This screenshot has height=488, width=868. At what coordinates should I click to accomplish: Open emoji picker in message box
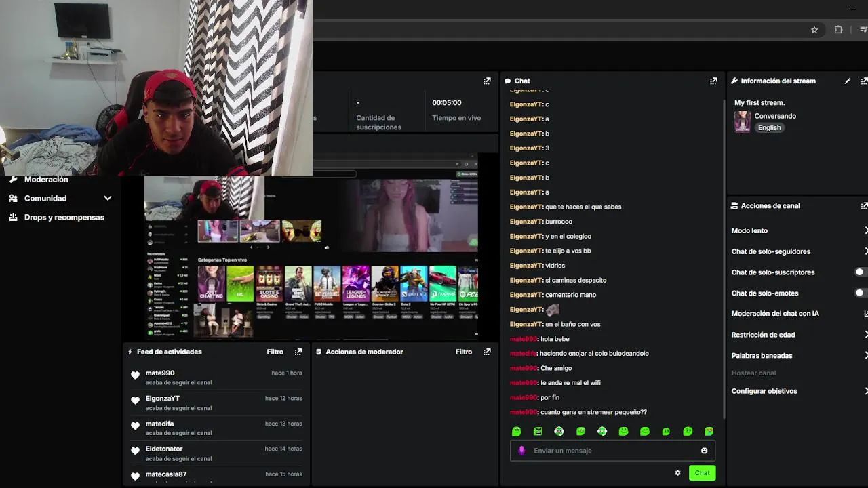coord(704,451)
